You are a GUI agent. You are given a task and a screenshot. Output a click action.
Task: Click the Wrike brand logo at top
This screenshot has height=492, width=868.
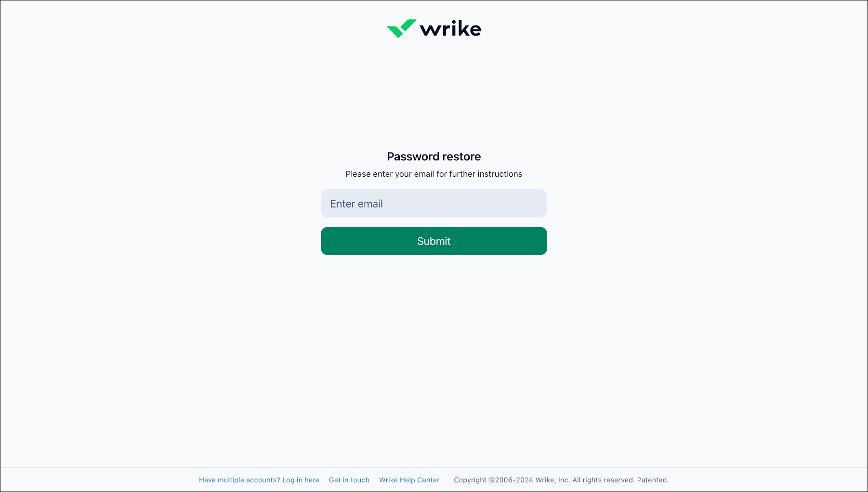[x=434, y=28]
